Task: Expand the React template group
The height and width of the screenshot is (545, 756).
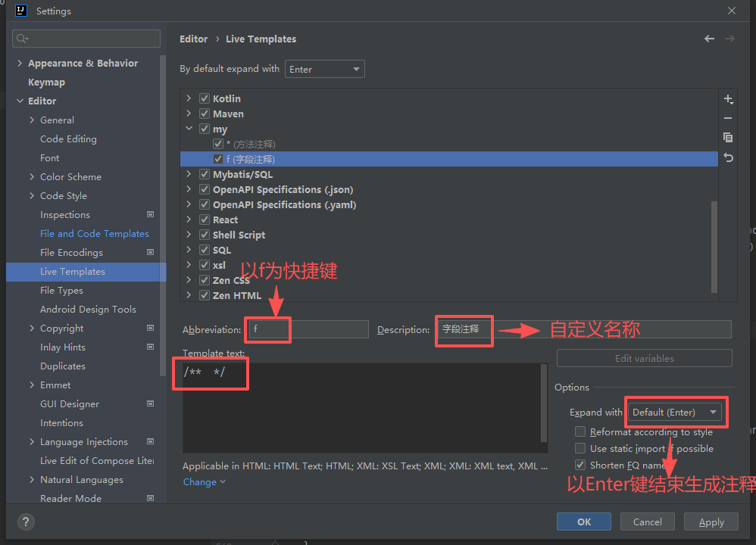Action: 189,220
